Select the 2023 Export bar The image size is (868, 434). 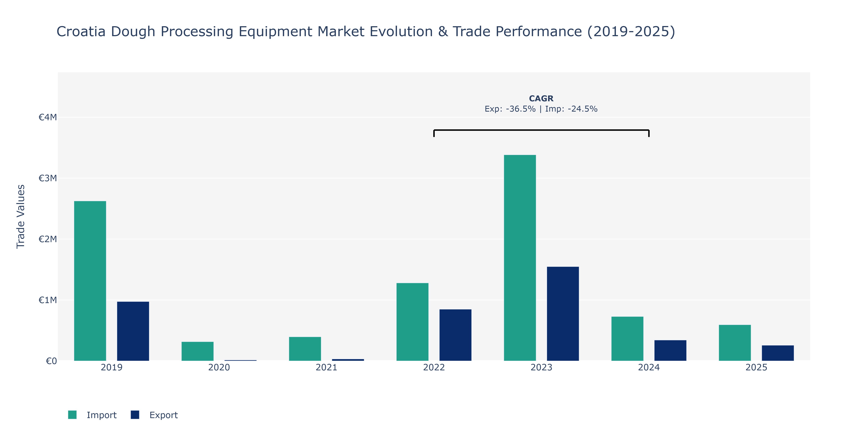point(563,314)
